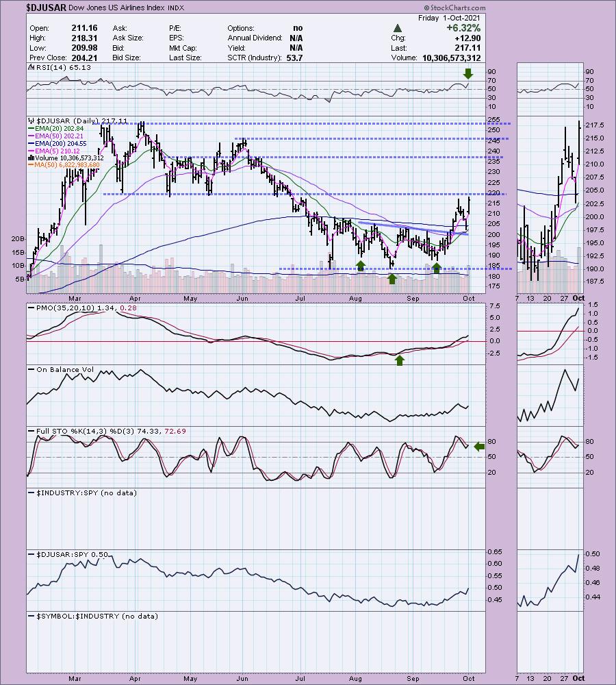
Task: Click the bar icon before $DJUSAR (Daily)
Action: (x=31, y=121)
